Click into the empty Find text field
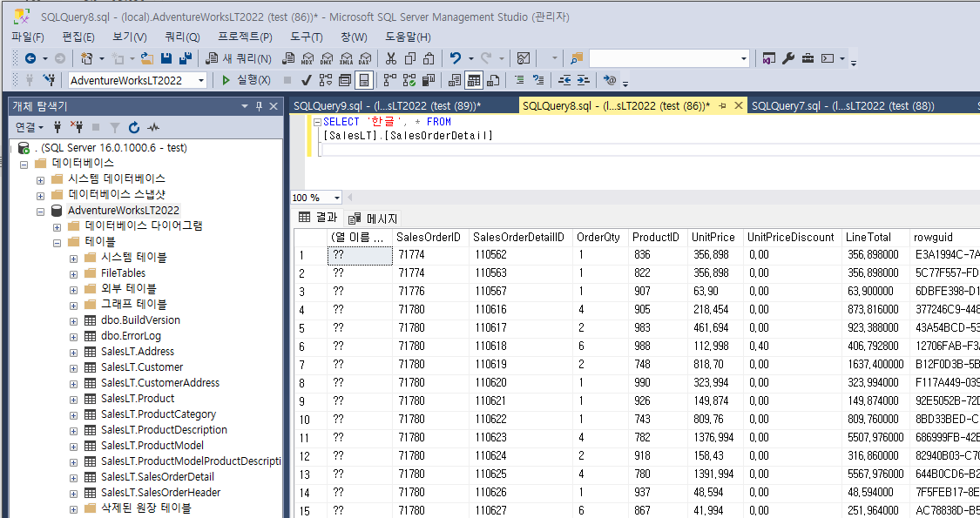Viewport: 980px width, 518px height. pos(663,58)
